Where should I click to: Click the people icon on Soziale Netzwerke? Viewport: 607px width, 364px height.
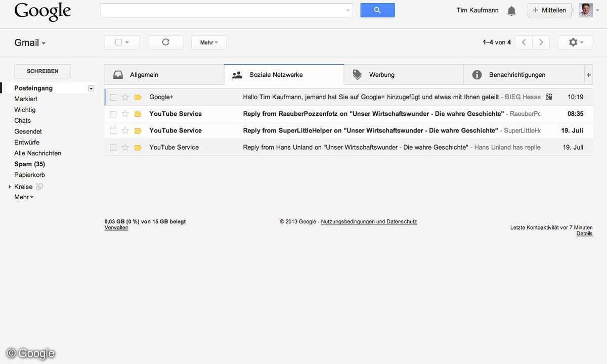click(x=237, y=75)
